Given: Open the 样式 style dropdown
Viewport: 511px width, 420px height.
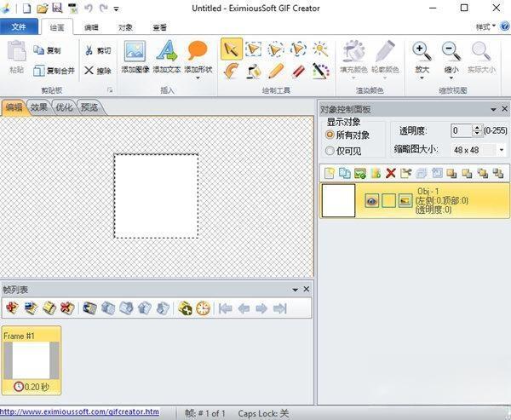Looking at the screenshot, I should click(x=485, y=26).
